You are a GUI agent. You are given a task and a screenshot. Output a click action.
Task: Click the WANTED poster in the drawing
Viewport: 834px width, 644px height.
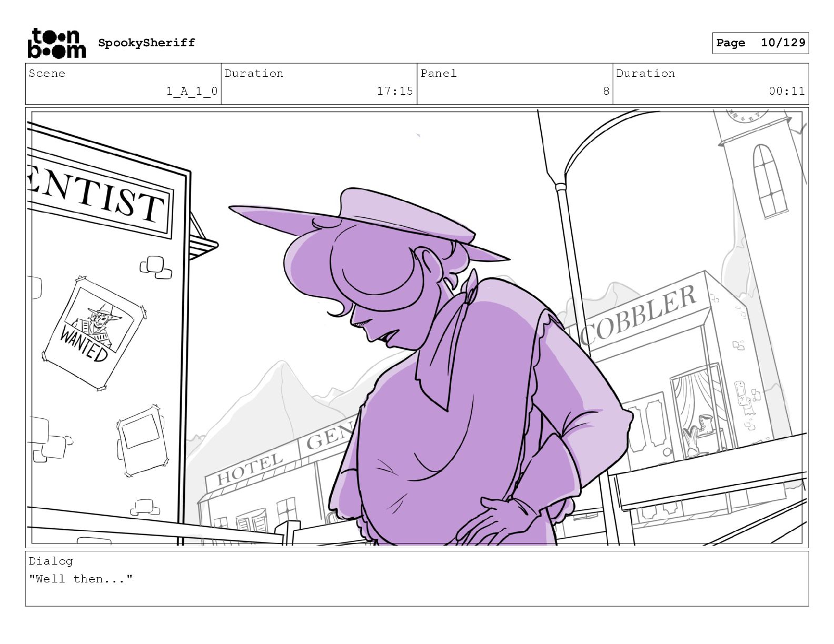click(94, 333)
